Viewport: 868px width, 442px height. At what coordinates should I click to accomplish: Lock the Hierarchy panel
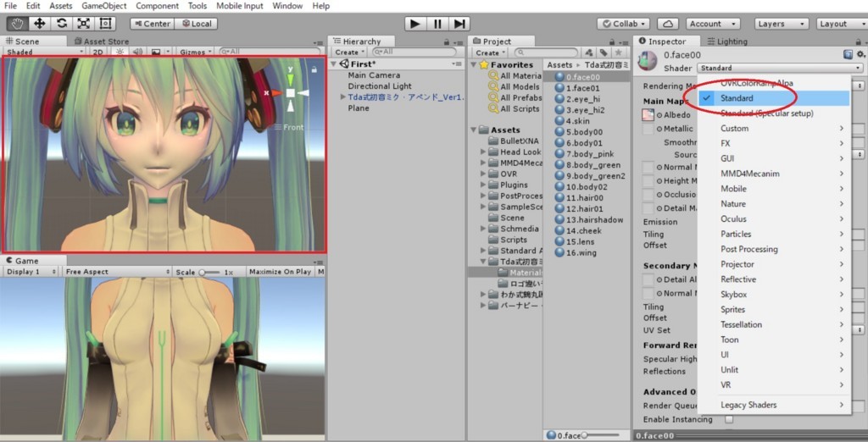446,42
